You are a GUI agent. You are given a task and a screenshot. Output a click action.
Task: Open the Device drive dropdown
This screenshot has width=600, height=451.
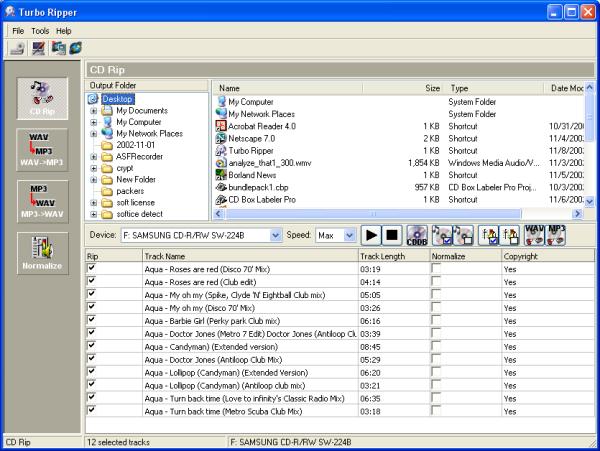pos(276,235)
